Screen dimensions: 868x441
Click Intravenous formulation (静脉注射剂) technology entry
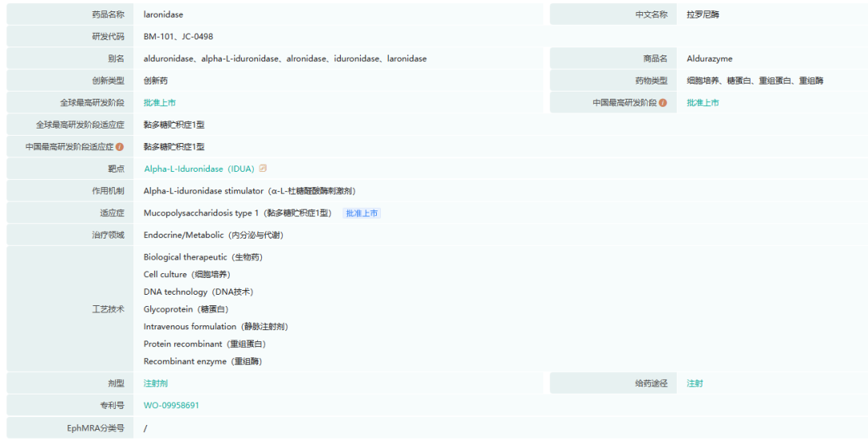point(215,327)
